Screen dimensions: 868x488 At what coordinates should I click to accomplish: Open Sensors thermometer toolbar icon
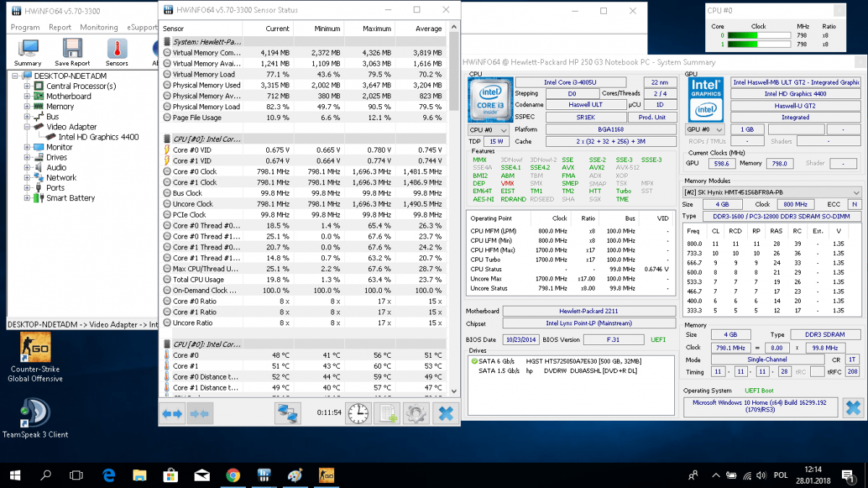click(x=117, y=53)
